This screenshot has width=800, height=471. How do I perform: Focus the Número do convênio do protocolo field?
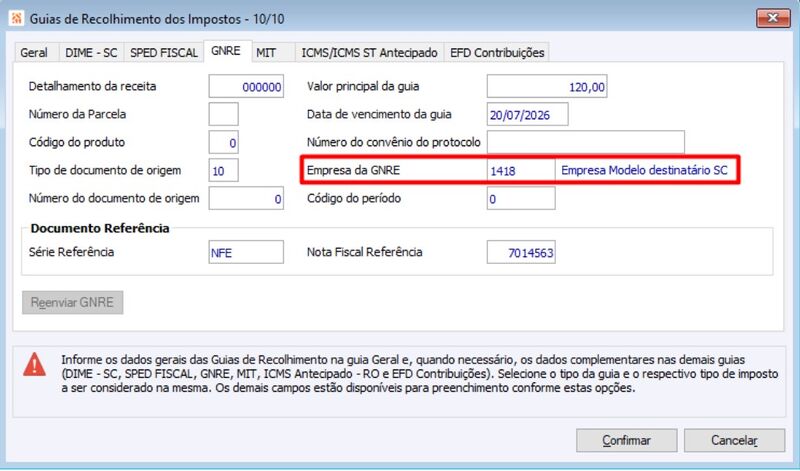(x=586, y=142)
